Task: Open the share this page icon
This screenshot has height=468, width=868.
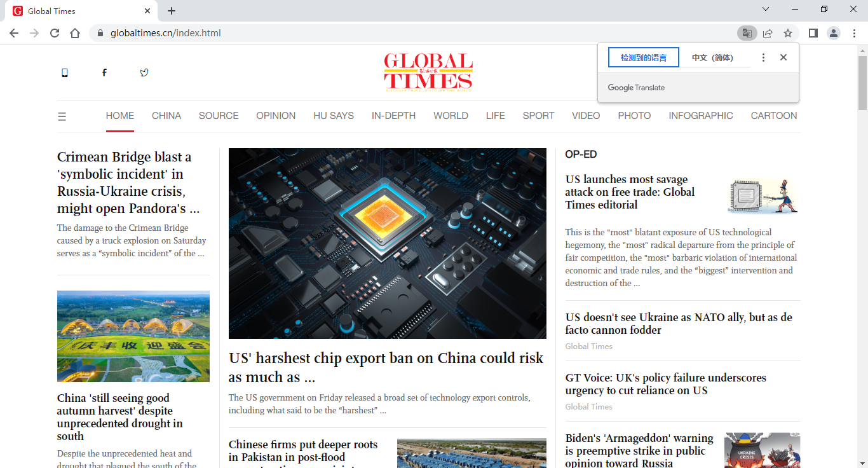Action: 768,33
